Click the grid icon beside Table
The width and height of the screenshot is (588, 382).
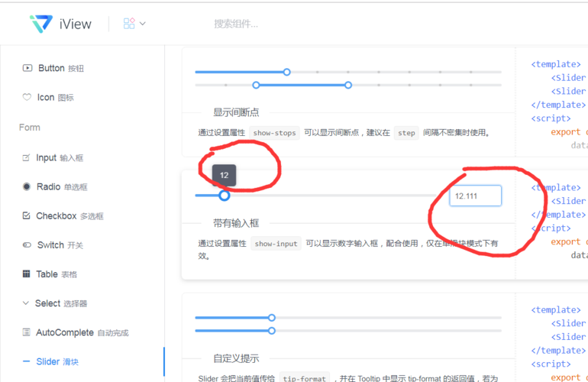pyautogui.click(x=26, y=274)
